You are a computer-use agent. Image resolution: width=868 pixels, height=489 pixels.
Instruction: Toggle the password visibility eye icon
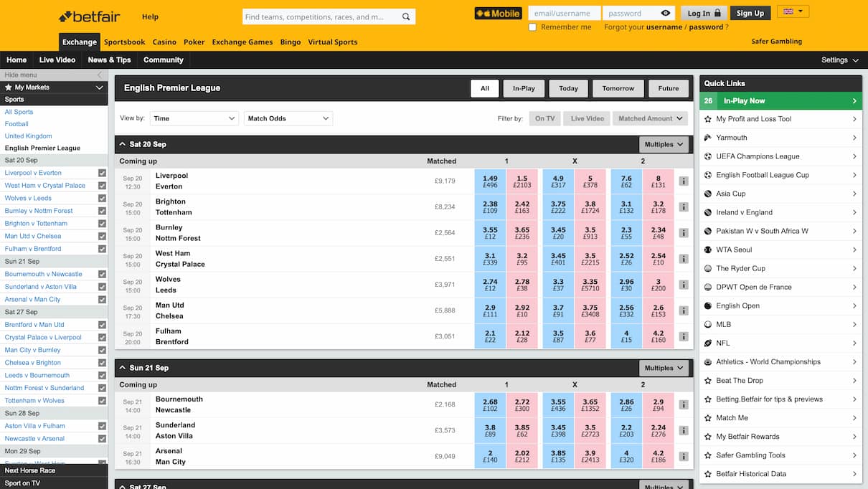(x=666, y=13)
